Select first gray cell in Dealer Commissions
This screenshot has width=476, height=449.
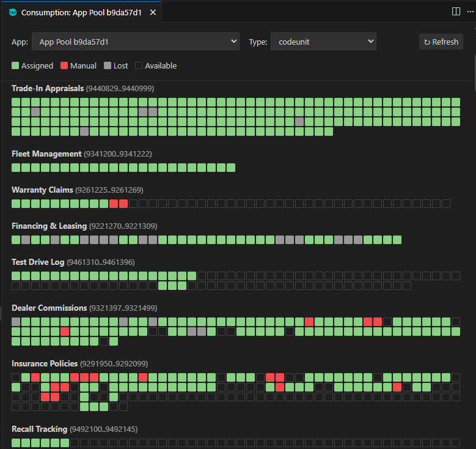coord(16,322)
